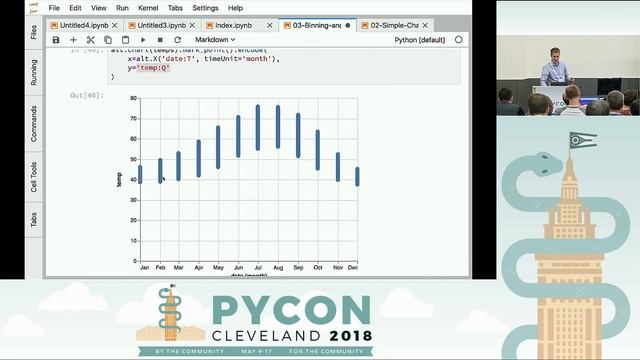Click the notebook icon on Index.ipynb tab

pos(209,25)
